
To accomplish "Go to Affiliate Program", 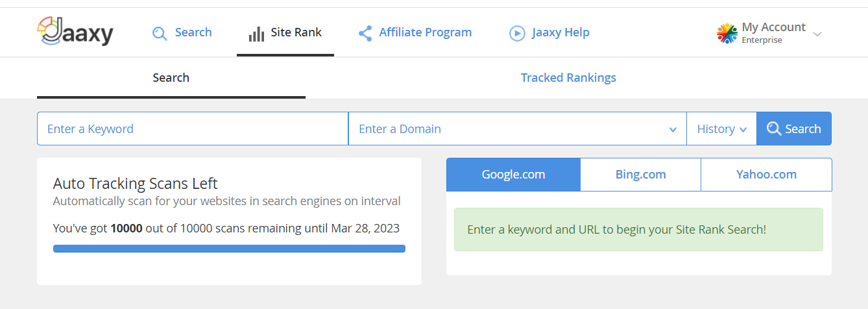I will [x=415, y=32].
